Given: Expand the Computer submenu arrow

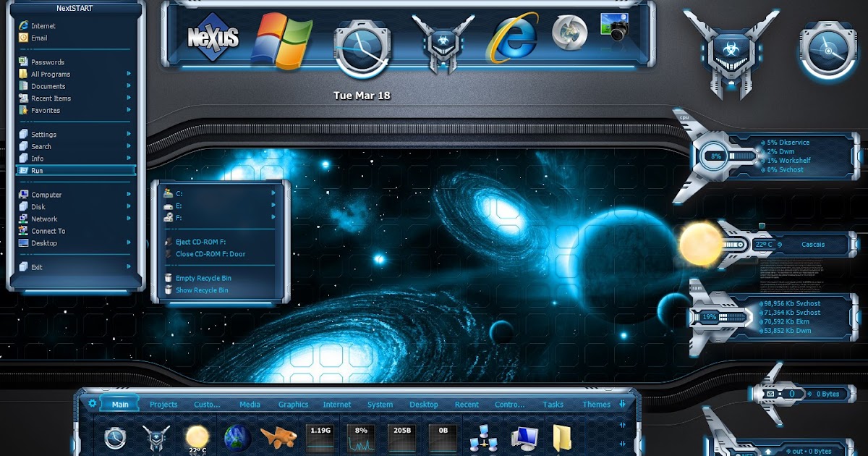Looking at the screenshot, I should pyautogui.click(x=129, y=194).
